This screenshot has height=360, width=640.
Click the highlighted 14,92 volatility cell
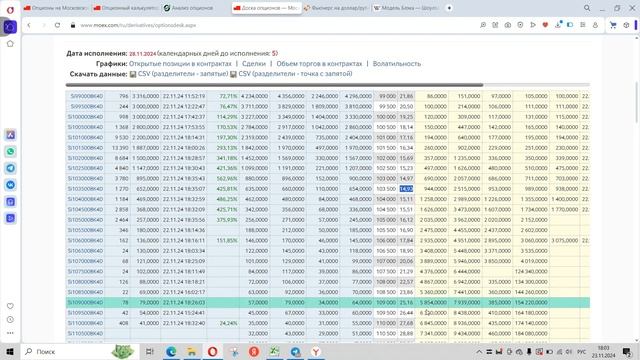click(406, 189)
